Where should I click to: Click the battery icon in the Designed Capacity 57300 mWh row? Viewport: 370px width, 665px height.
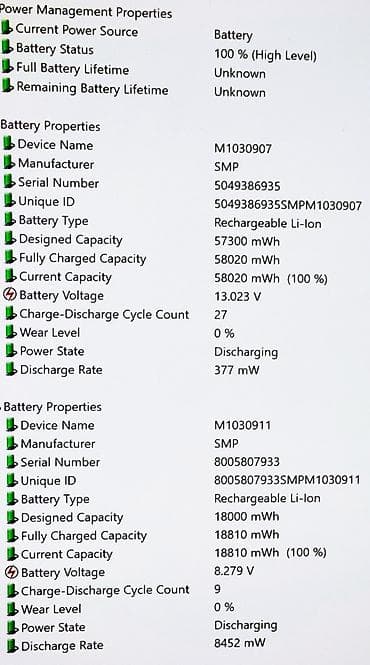pos(11,238)
